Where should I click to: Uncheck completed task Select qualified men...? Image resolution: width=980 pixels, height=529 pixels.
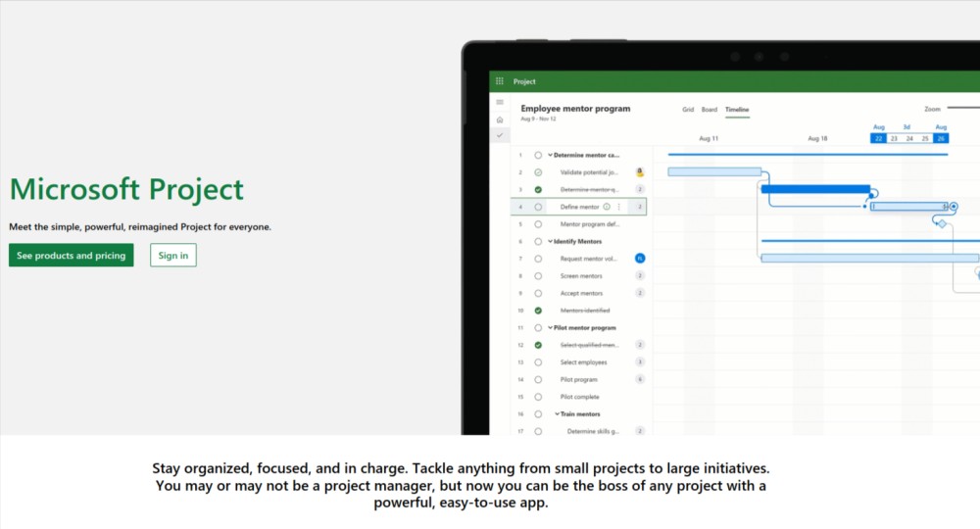coord(538,345)
